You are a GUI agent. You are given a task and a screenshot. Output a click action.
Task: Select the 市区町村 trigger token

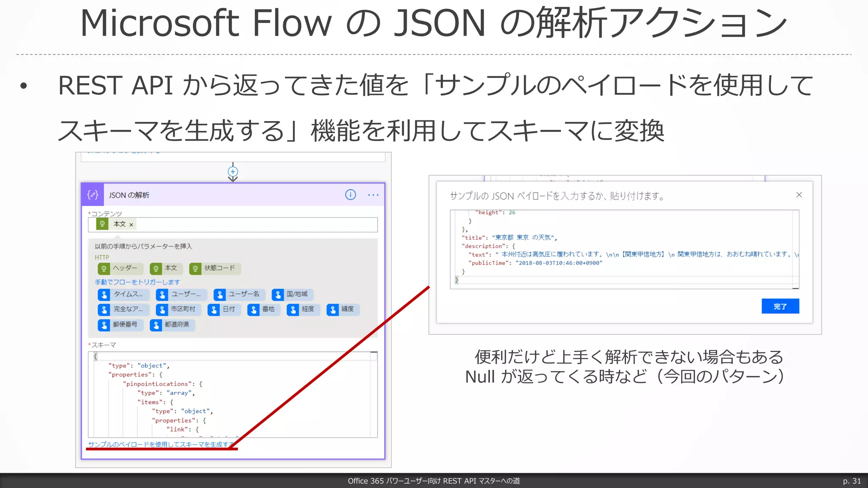[178, 310]
